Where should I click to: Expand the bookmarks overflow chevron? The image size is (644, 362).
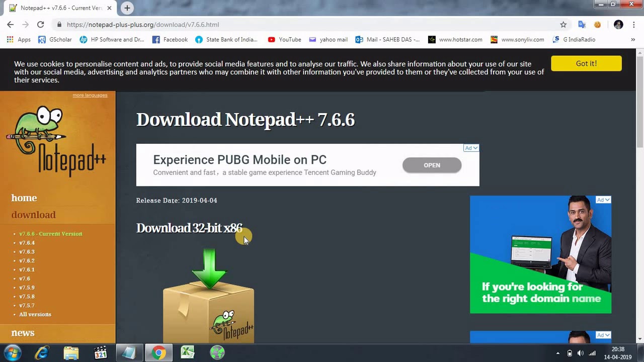[x=633, y=40]
